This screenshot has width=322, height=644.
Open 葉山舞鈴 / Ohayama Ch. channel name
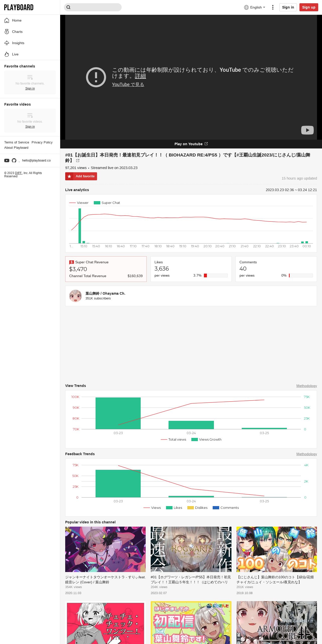pos(105,293)
